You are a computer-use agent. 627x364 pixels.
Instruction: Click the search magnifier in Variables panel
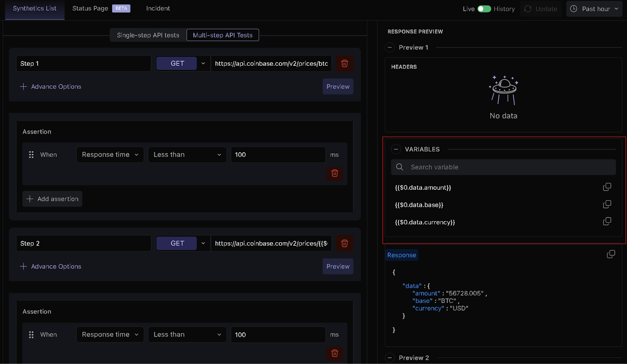[399, 167]
